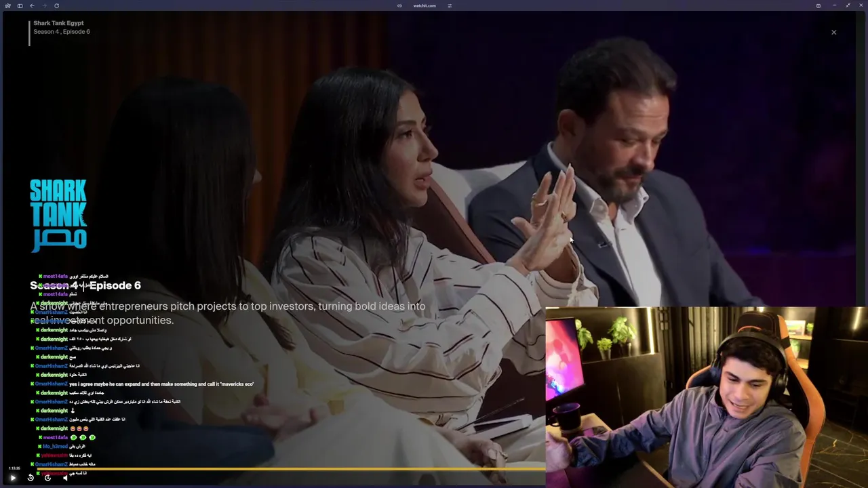This screenshot has width=868, height=488.
Task: Click the Shark Tank Egypt title text
Action: click(x=58, y=23)
